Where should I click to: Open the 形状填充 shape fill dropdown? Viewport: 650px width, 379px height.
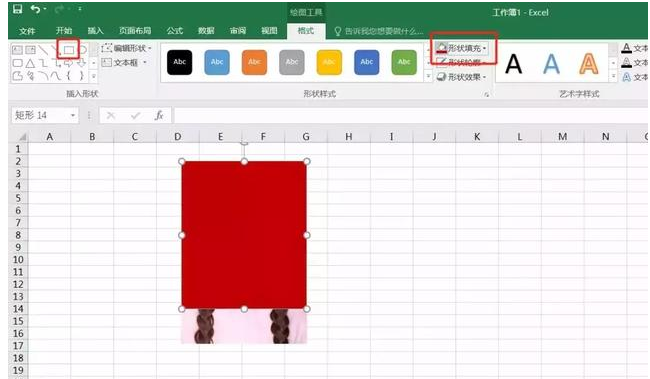pyautogui.click(x=461, y=49)
